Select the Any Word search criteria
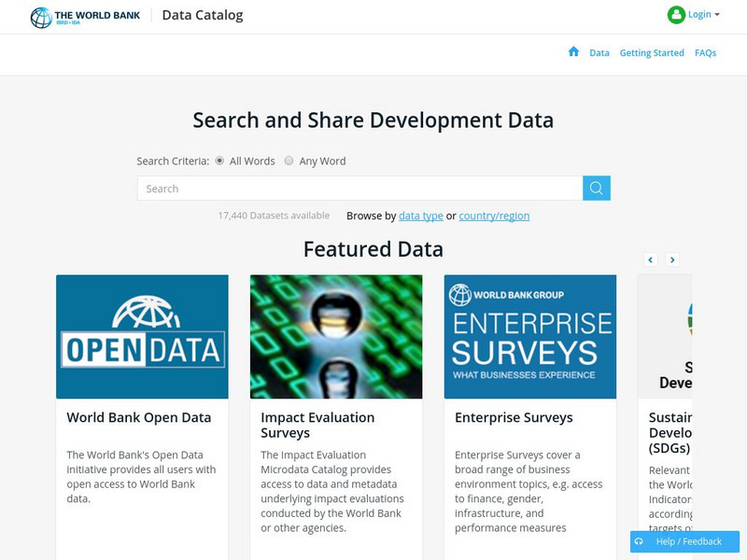The image size is (747, 560). pyautogui.click(x=289, y=161)
